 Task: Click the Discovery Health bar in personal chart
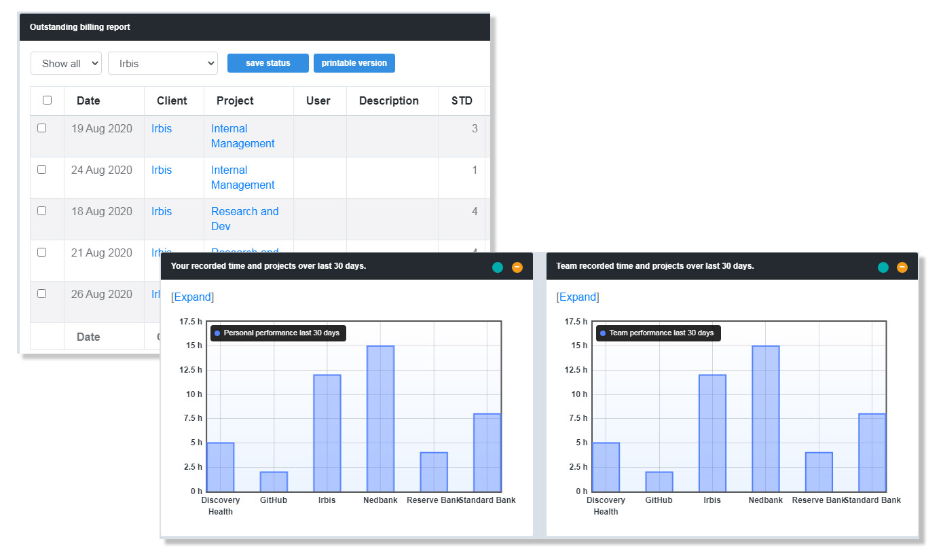(221, 467)
